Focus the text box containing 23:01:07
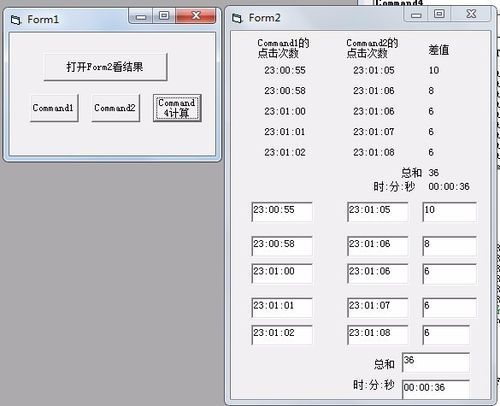Viewport: 500px width, 406px height. tap(377, 307)
